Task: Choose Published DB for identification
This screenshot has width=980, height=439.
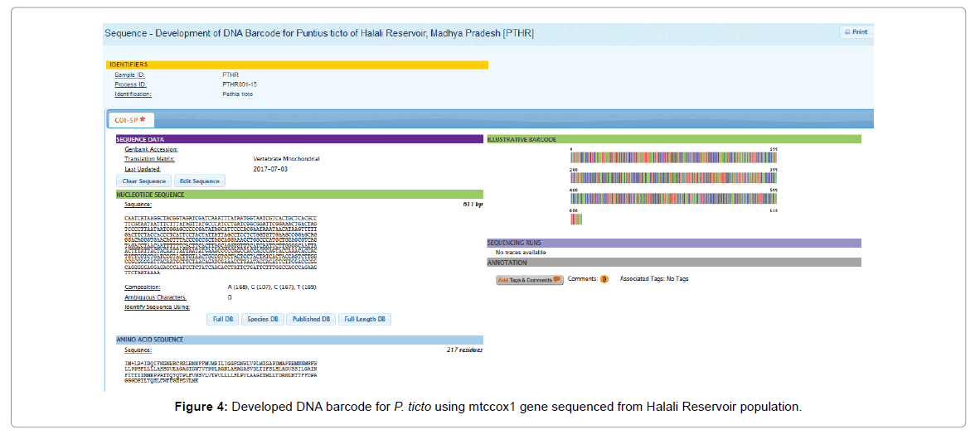Action: (x=311, y=319)
